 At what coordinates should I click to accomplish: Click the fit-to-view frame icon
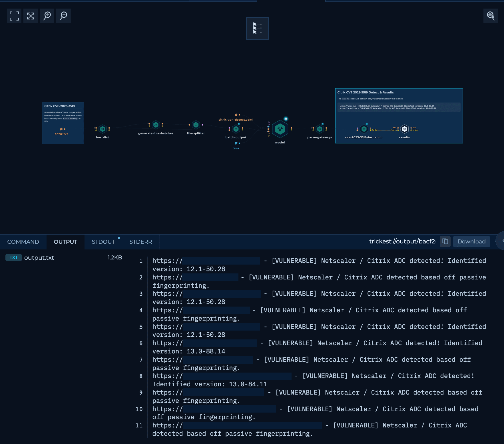pyautogui.click(x=14, y=16)
